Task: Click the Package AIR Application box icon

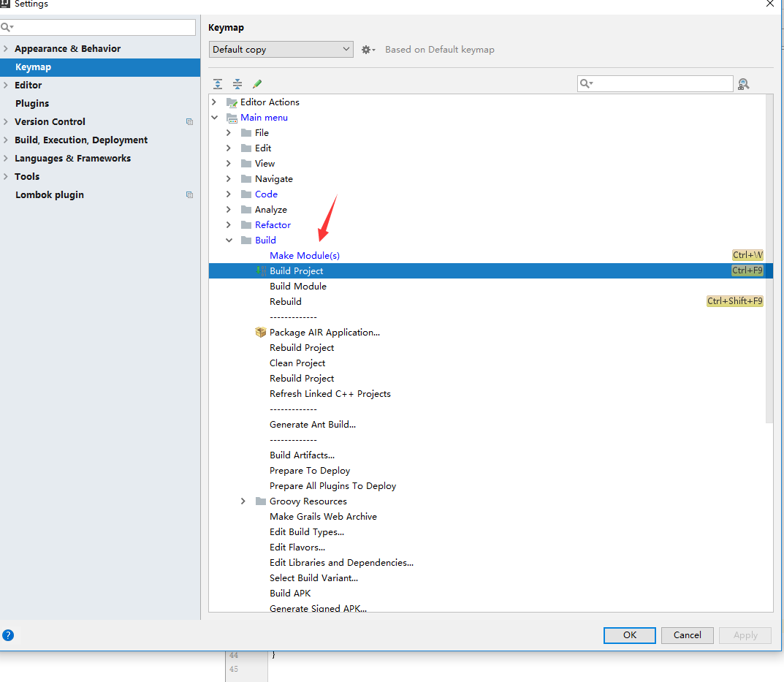Action: tap(261, 332)
